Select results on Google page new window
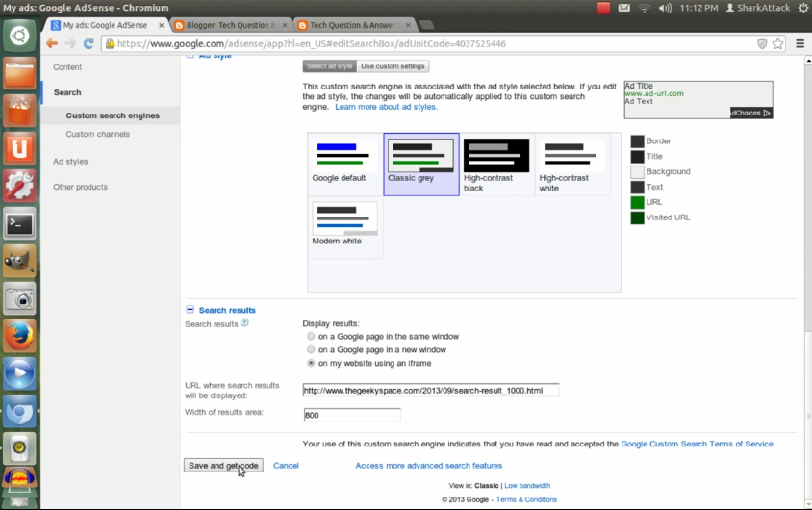The image size is (812, 510). click(311, 349)
